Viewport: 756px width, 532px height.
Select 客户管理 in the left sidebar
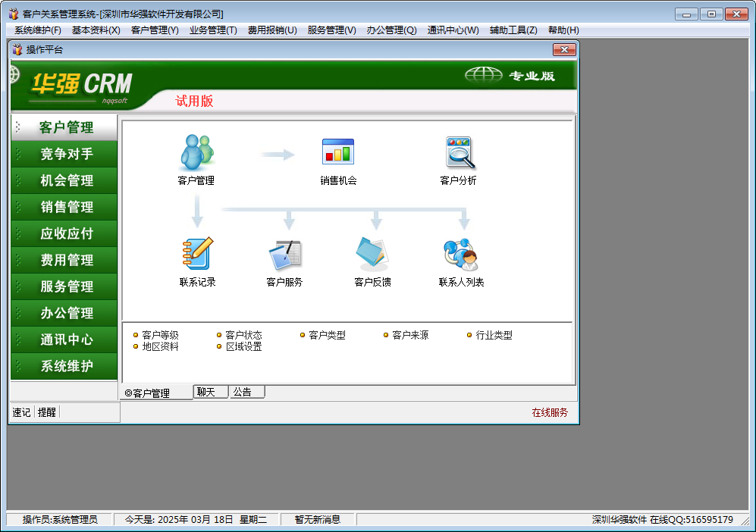pyautogui.click(x=64, y=127)
